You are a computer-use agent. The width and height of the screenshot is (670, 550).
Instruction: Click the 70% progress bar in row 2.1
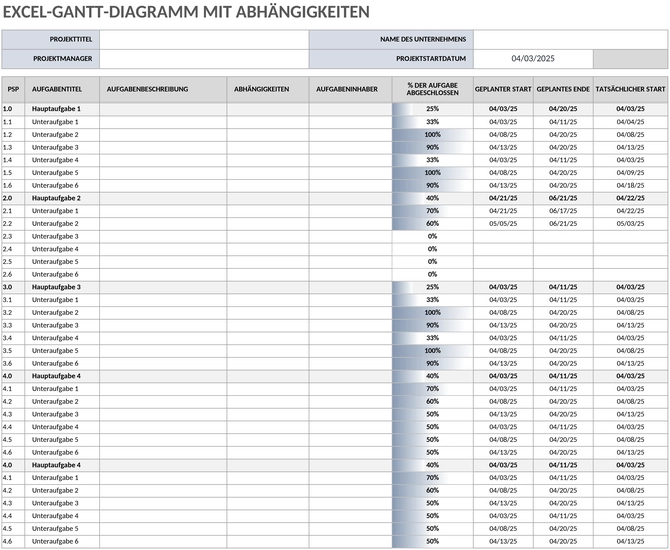point(432,211)
